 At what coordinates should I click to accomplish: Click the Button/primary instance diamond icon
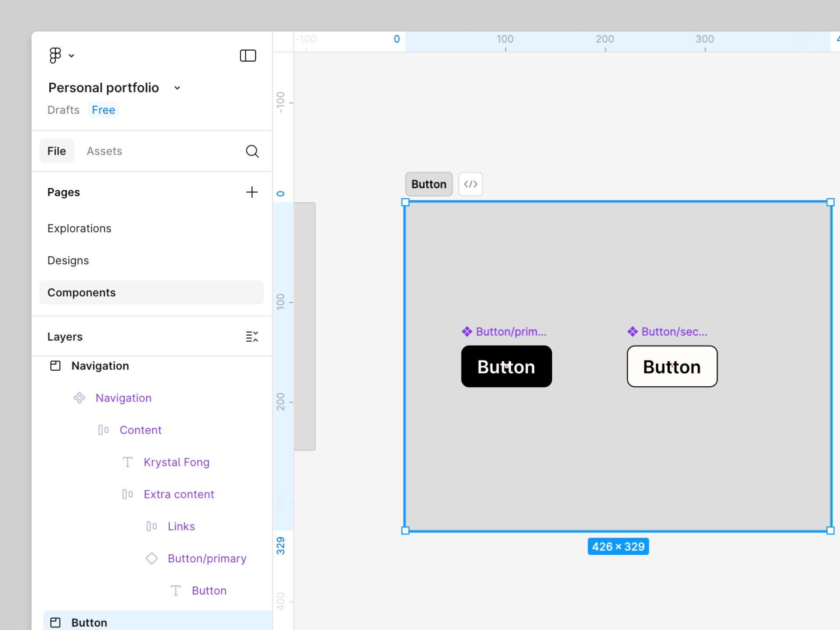(x=151, y=558)
